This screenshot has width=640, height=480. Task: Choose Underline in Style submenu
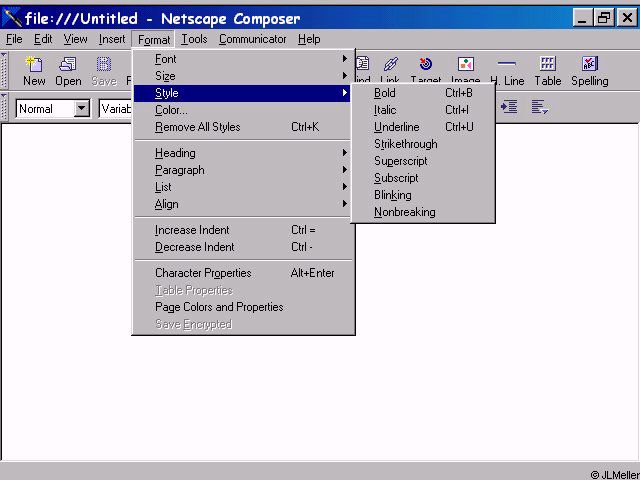pyautogui.click(x=423, y=127)
